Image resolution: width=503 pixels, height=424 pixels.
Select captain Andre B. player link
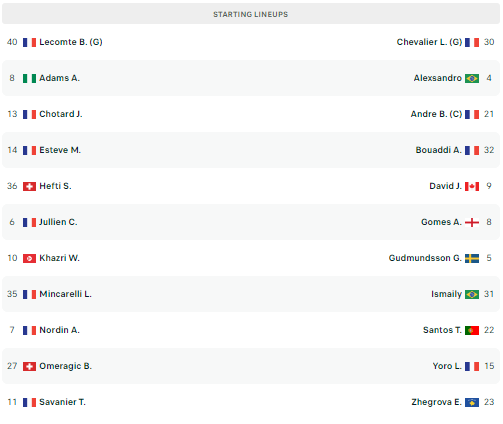click(436, 114)
